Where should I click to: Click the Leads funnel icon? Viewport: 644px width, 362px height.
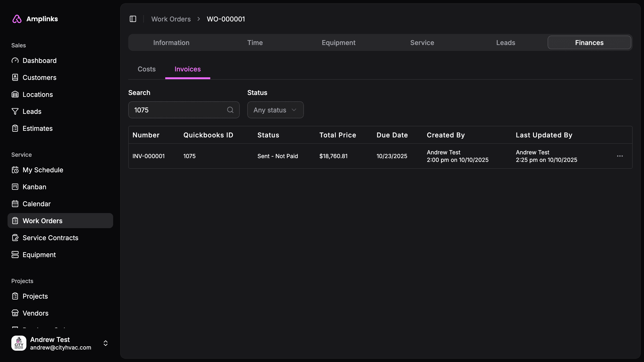pyautogui.click(x=15, y=111)
